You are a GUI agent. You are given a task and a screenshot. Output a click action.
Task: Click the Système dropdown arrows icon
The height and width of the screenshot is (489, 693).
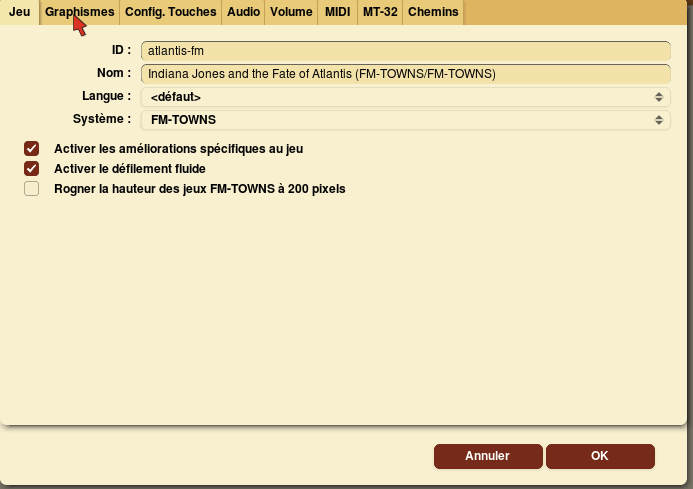[x=659, y=120]
